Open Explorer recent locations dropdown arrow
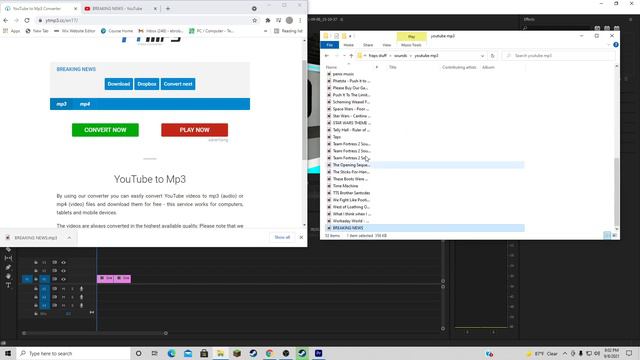This screenshot has height=360, width=640. (x=344, y=56)
